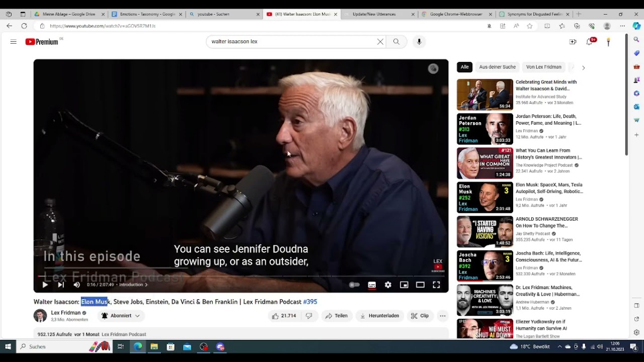The height and width of the screenshot is (362, 644).
Task: Open Edge settings and more menu
Action: pyautogui.click(x=622, y=26)
